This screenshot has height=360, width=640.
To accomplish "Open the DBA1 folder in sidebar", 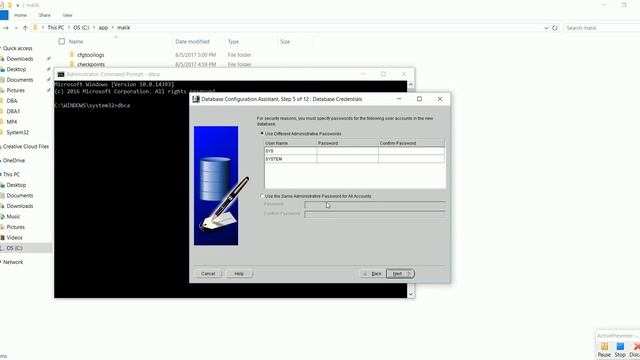I will tap(13, 111).
